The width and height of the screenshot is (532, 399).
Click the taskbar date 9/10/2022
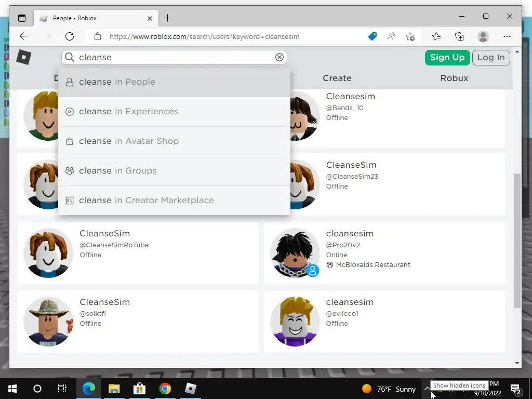(x=487, y=393)
